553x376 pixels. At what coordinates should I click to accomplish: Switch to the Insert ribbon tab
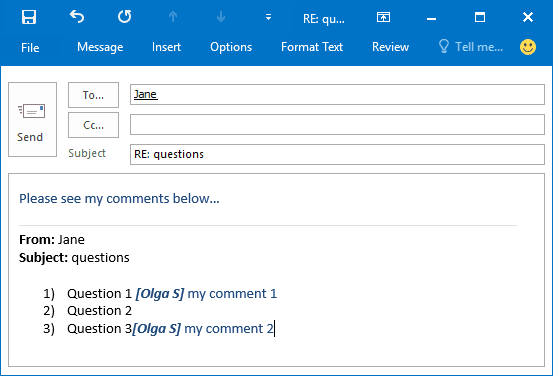[x=166, y=47]
